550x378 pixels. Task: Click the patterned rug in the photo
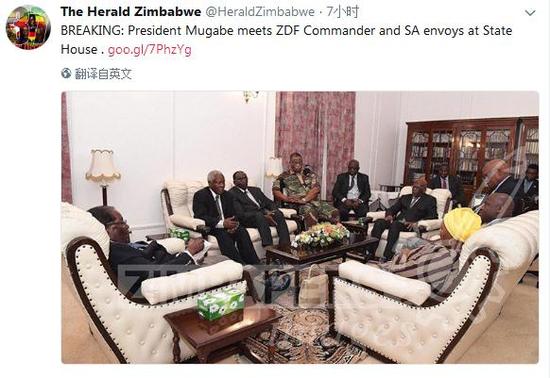point(295,333)
